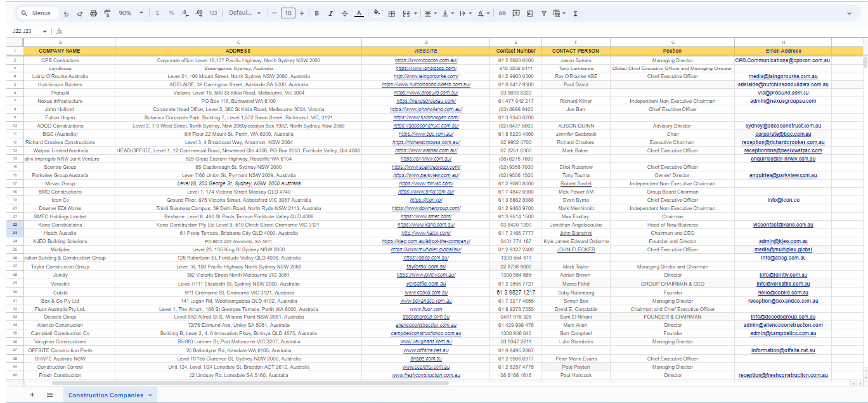Format as currency with pound icon
868x403 pixels.
coord(157,13)
